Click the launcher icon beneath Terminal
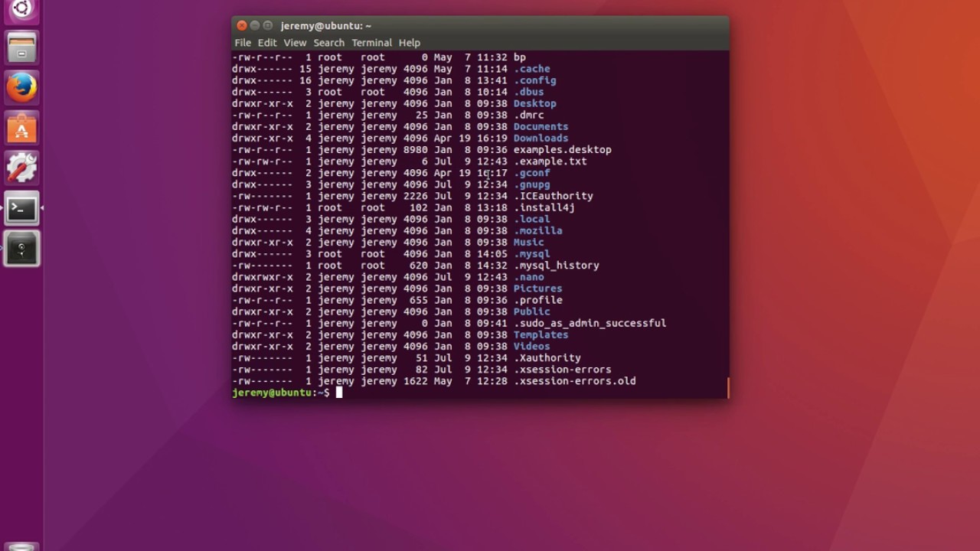The image size is (980, 551). tap(21, 249)
